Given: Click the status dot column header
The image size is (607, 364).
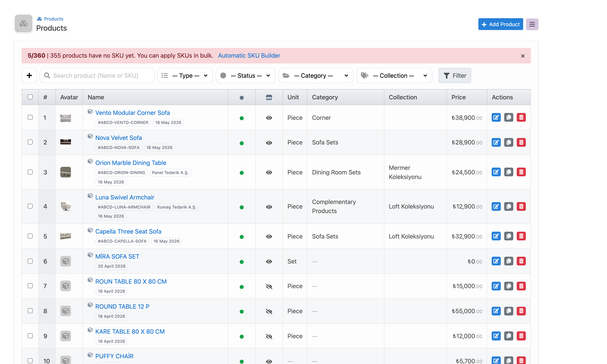Looking at the screenshot, I should [241, 98].
